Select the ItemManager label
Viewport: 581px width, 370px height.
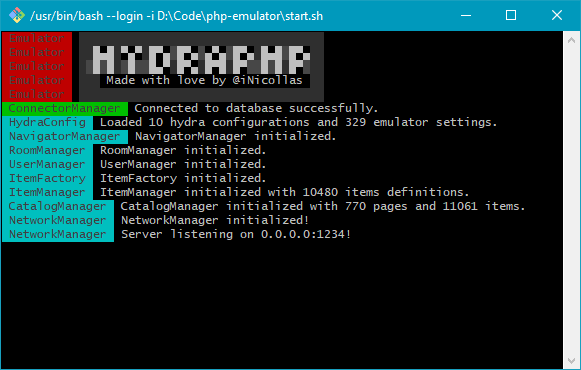pyautogui.click(x=47, y=193)
